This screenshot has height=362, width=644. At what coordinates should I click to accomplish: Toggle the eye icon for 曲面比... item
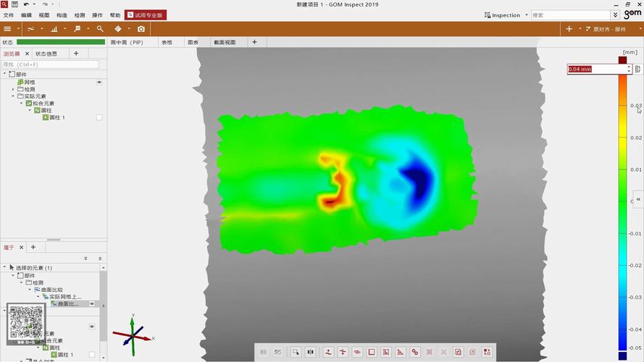point(92,304)
